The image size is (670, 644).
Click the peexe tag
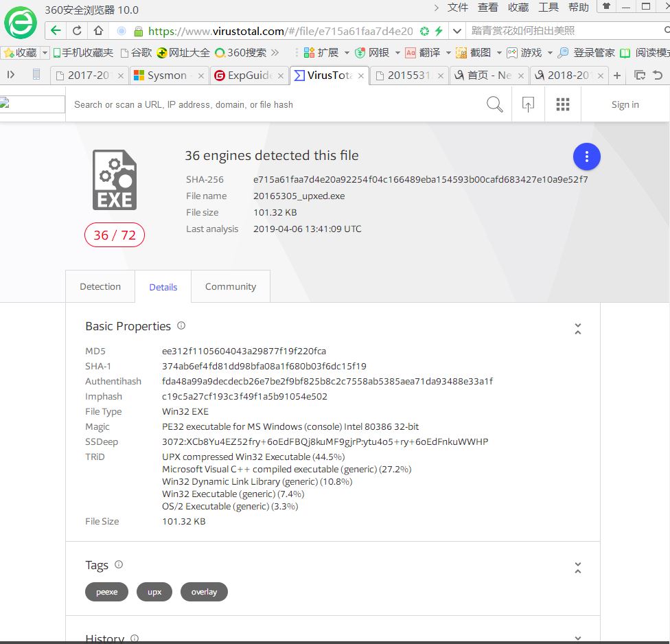point(107,592)
